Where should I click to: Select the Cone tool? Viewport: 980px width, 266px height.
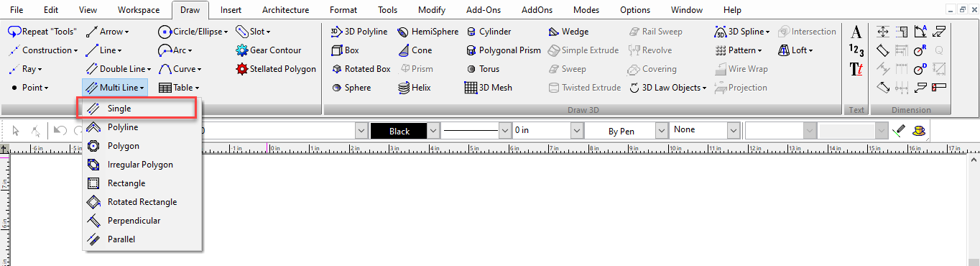click(x=415, y=50)
